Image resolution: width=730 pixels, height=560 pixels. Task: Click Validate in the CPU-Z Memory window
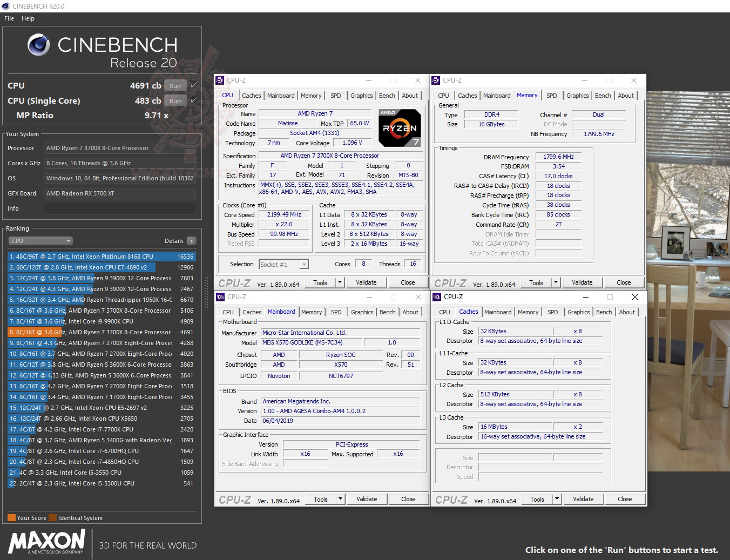[582, 282]
